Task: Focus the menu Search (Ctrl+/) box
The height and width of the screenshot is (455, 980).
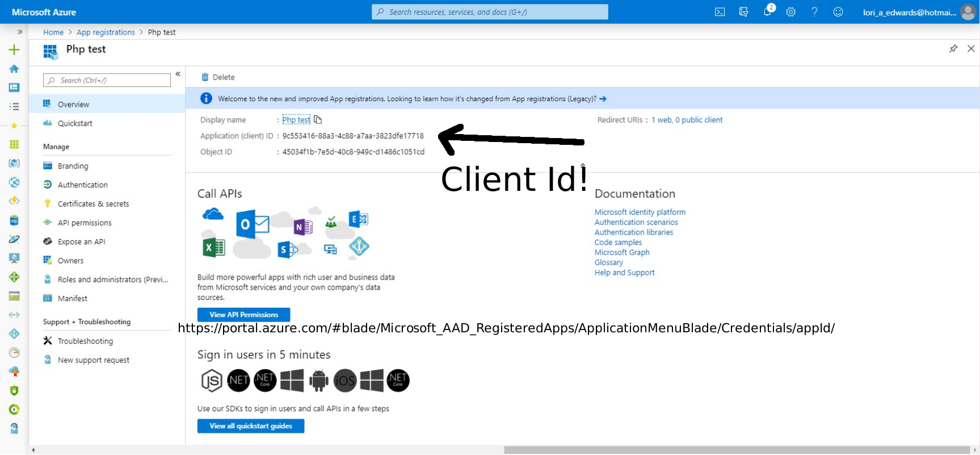Action: (x=107, y=80)
